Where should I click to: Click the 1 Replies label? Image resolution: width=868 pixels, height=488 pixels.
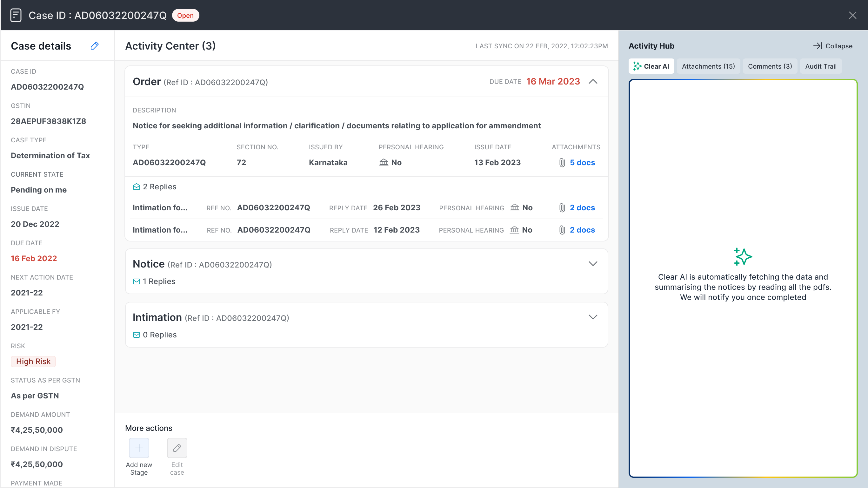[159, 281]
